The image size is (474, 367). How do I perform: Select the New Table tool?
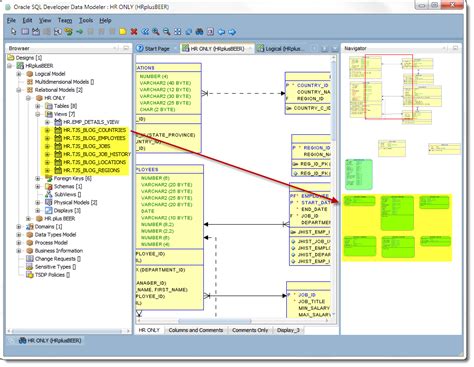point(25,32)
